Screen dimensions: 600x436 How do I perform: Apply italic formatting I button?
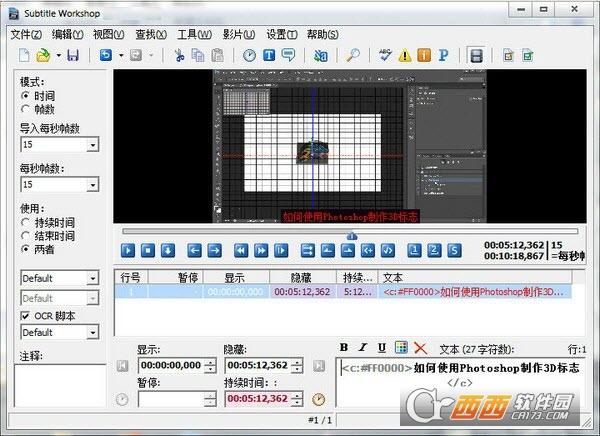(x=362, y=347)
